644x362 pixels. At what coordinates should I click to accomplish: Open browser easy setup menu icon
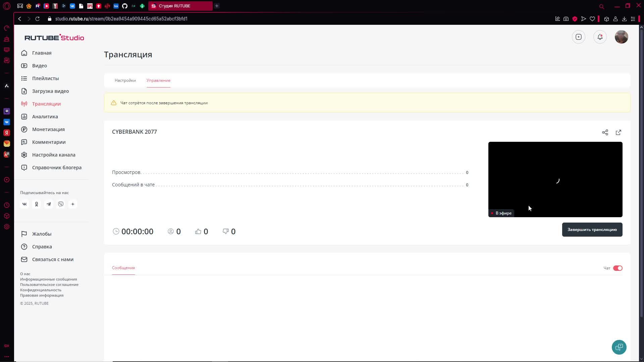pyautogui.click(x=633, y=19)
